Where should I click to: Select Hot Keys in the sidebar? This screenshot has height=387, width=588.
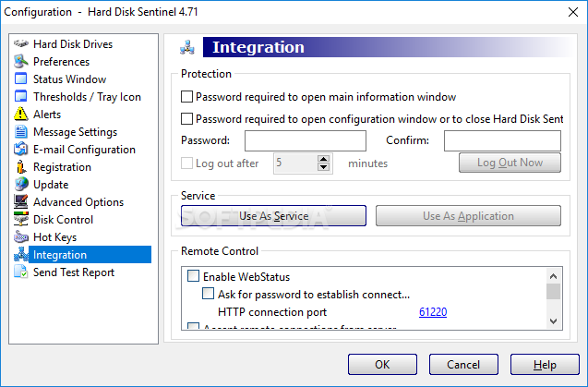point(54,237)
